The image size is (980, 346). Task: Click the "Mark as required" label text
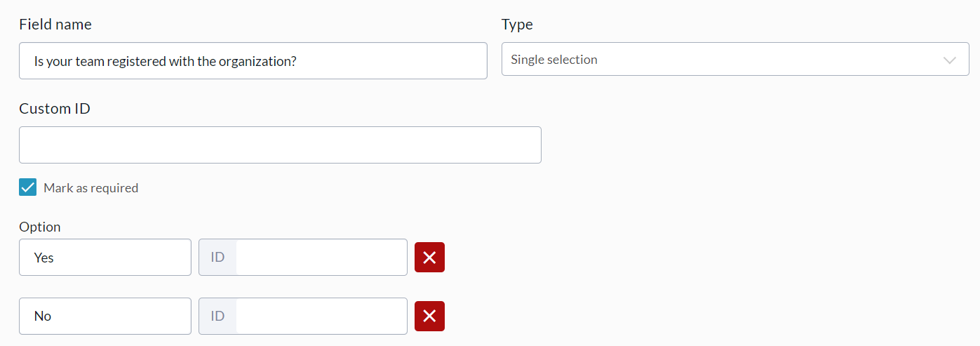point(91,188)
